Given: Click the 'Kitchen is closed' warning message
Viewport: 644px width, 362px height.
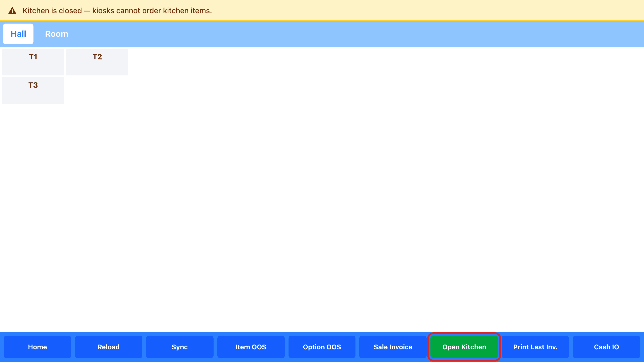Looking at the screenshot, I should 117,11.
